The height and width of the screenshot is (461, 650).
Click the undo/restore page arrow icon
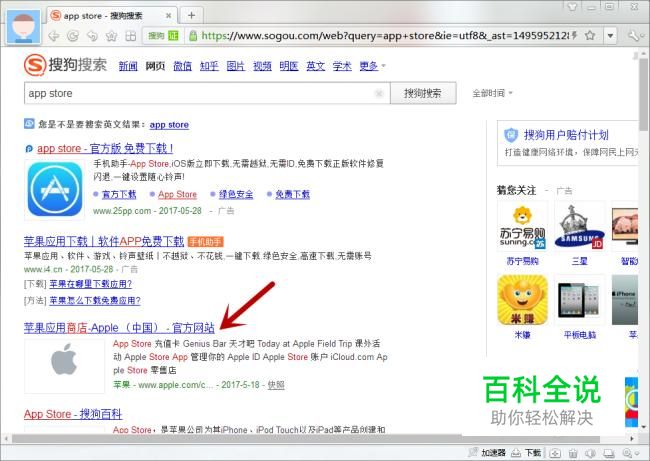(x=92, y=36)
